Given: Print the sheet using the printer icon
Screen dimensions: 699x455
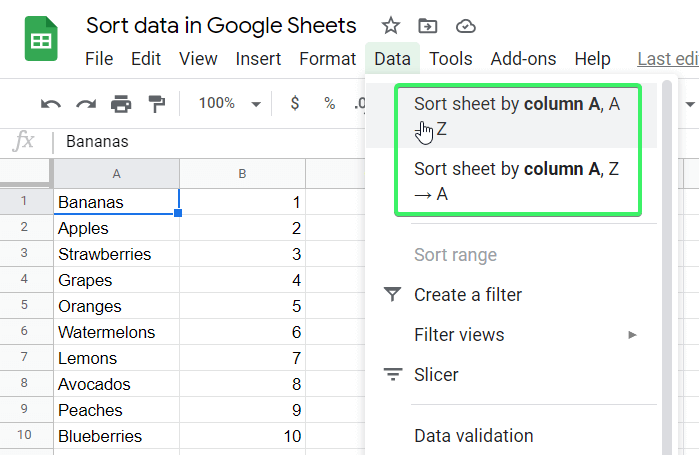Looking at the screenshot, I should click(121, 104).
